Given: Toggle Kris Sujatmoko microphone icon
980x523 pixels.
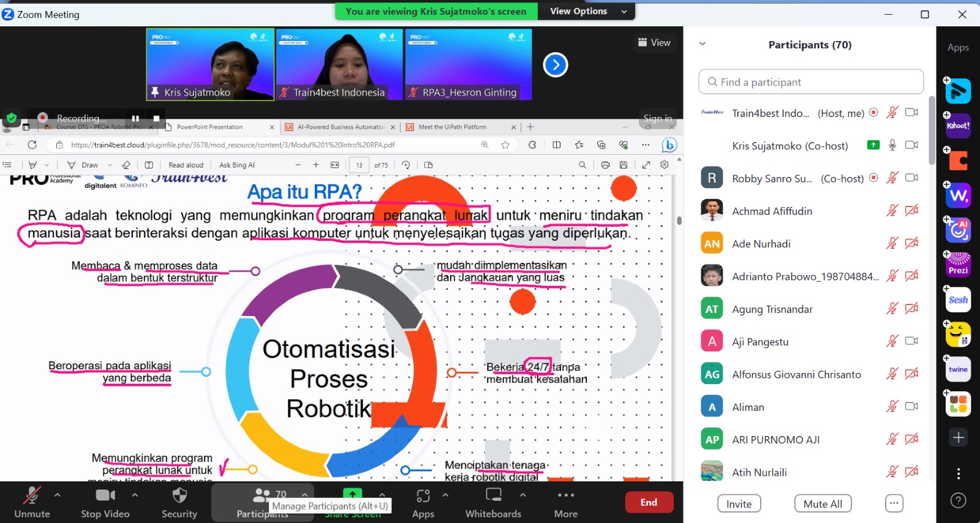Looking at the screenshot, I should coord(892,145).
